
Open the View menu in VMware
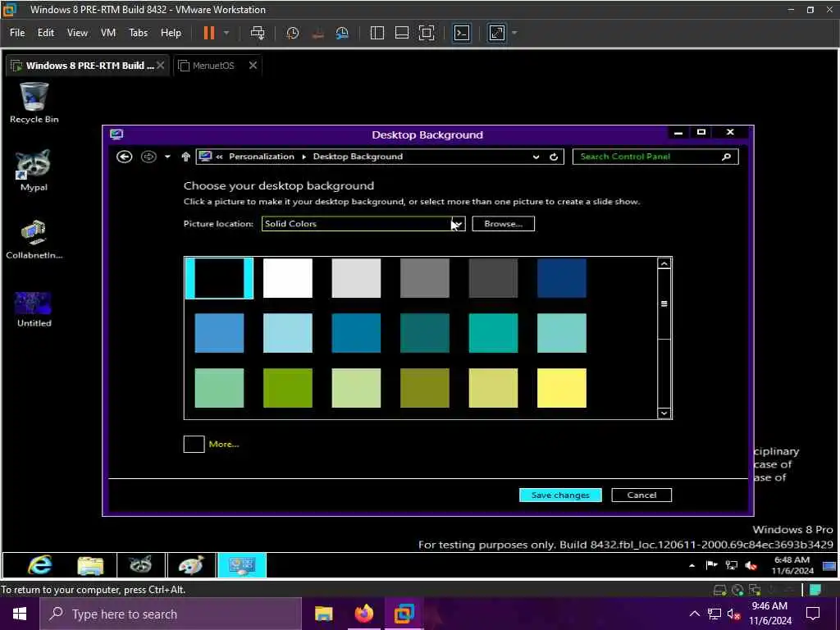77,33
